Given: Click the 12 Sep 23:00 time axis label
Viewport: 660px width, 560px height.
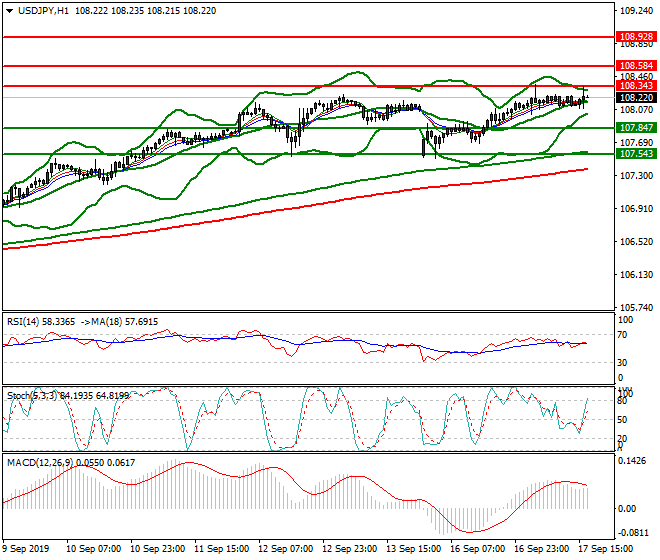Looking at the screenshot, I should click(x=350, y=549).
